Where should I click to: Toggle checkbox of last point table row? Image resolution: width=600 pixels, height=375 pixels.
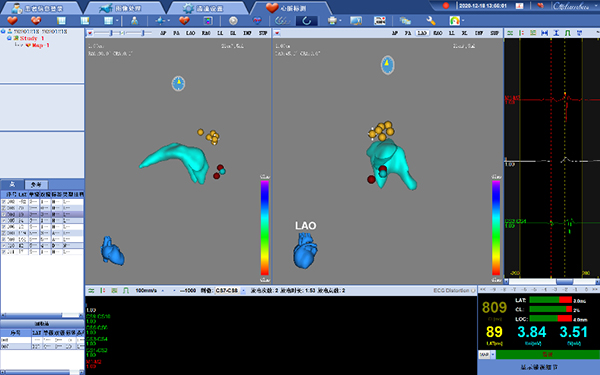(3, 252)
